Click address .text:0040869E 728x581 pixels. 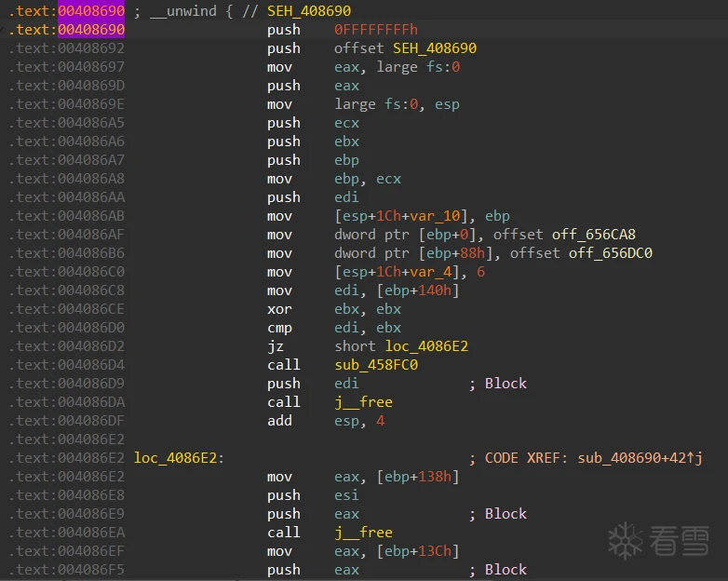(67, 104)
